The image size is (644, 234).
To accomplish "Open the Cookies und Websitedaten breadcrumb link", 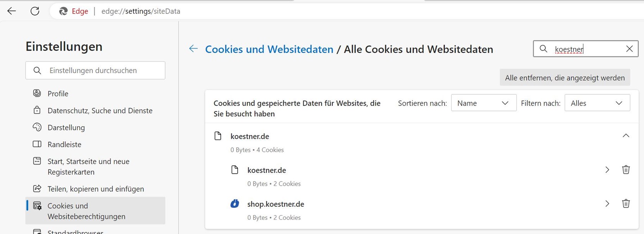I will [269, 49].
